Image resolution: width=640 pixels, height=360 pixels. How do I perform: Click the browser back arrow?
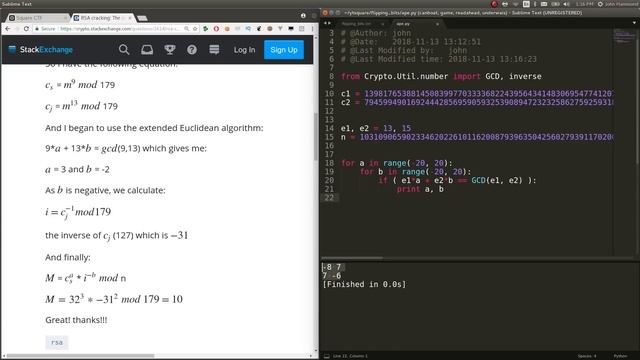8,29
